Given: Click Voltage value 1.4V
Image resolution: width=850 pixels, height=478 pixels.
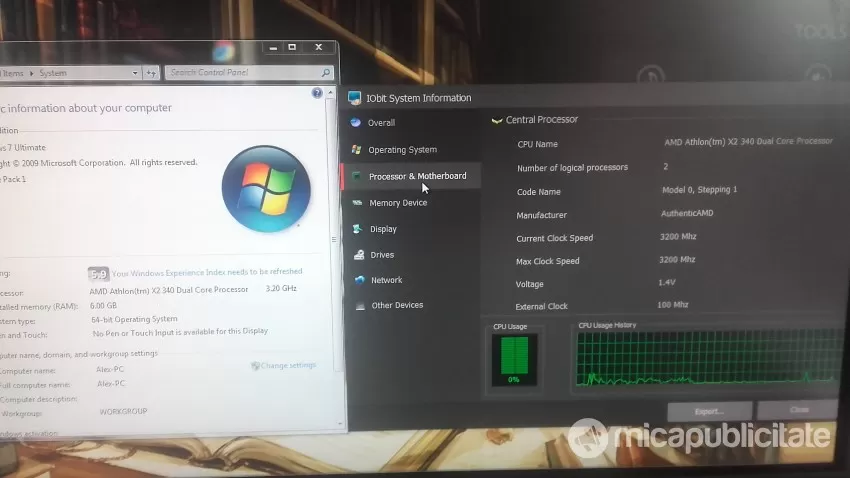Looking at the screenshot, I should point(667,282).
